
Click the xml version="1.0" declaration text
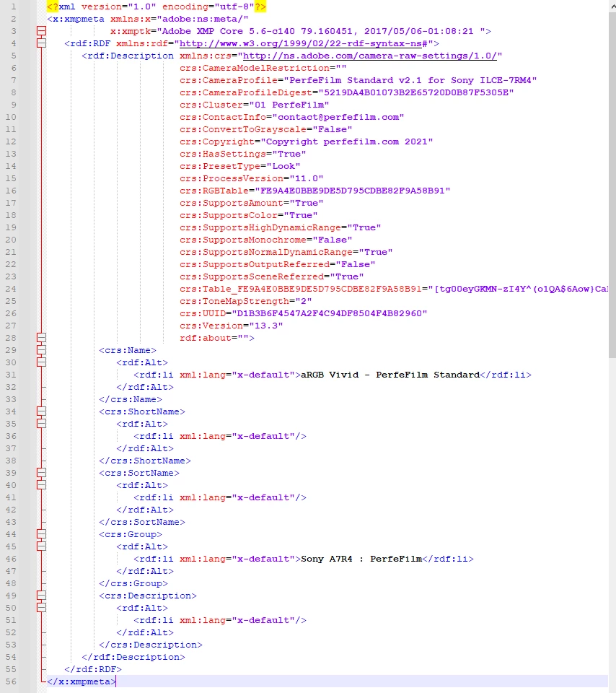[x=157, y=6]
